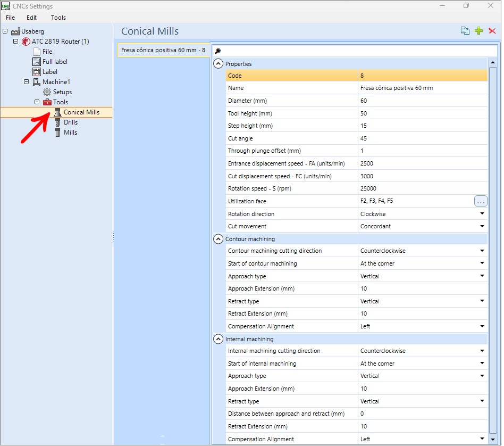Click Entrance displacement speed value 2500
The image size is (504, 446).
(x=423, y=164)
